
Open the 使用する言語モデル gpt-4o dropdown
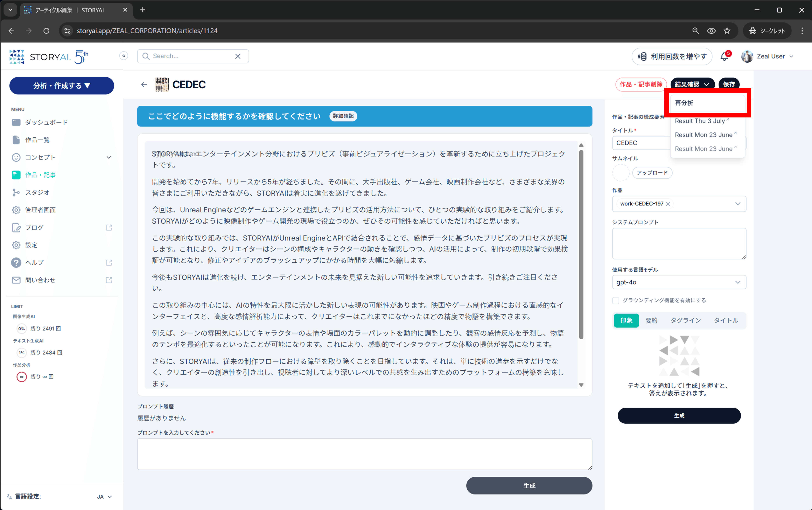[x=679, y=282]
